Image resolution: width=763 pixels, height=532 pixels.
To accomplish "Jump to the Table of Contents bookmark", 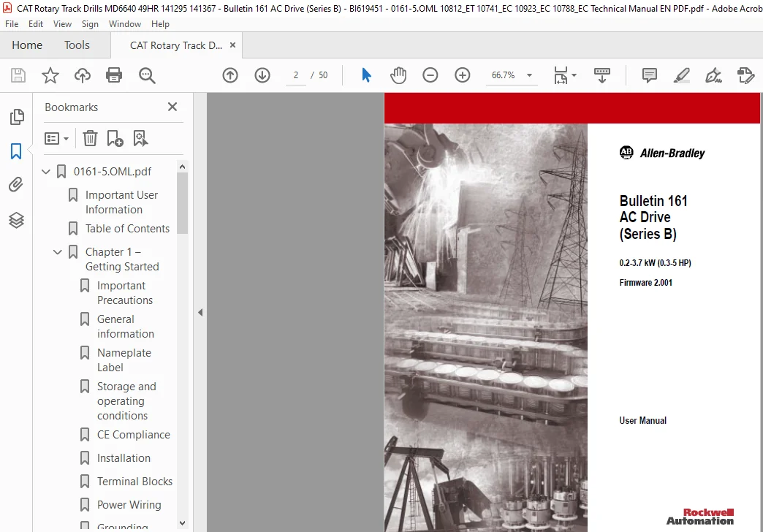I will tap(127, 228).
